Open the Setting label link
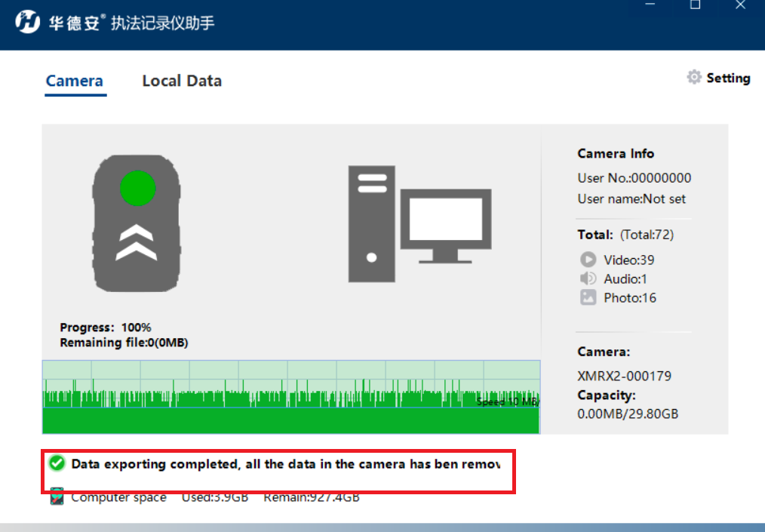The image size is (765, 532). point(728,78)
